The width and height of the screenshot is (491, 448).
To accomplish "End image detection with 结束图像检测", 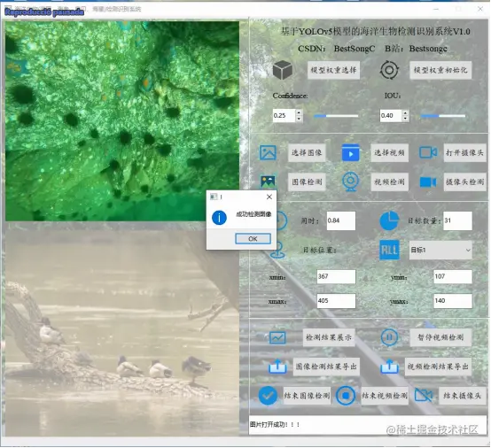I will (307, 396).
